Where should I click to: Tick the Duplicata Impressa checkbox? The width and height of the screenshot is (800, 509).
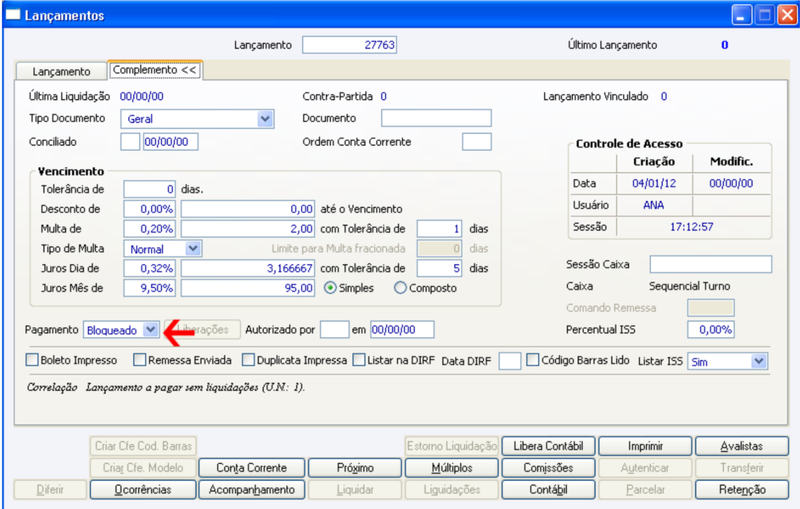pos(248,360)
